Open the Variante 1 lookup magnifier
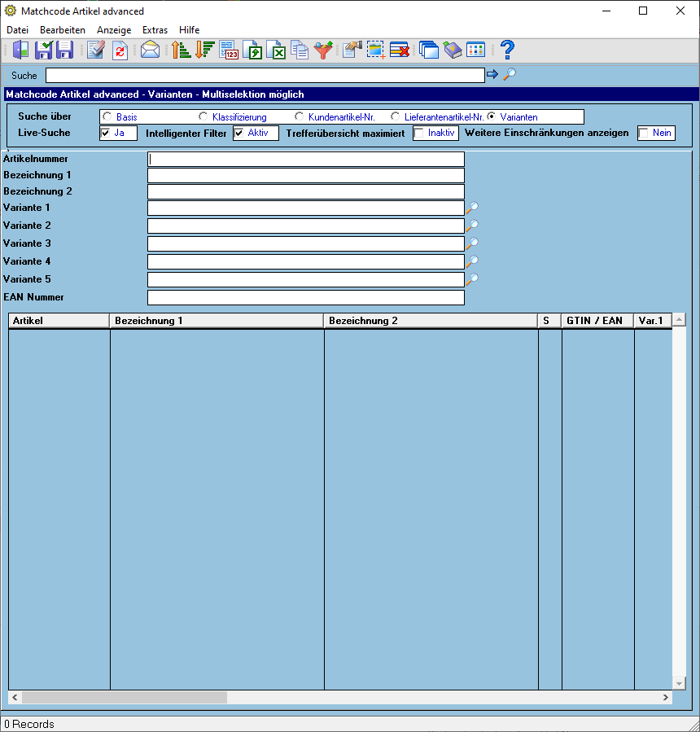Viewport: 700px width, 732px height. click(x=472, y=208)
